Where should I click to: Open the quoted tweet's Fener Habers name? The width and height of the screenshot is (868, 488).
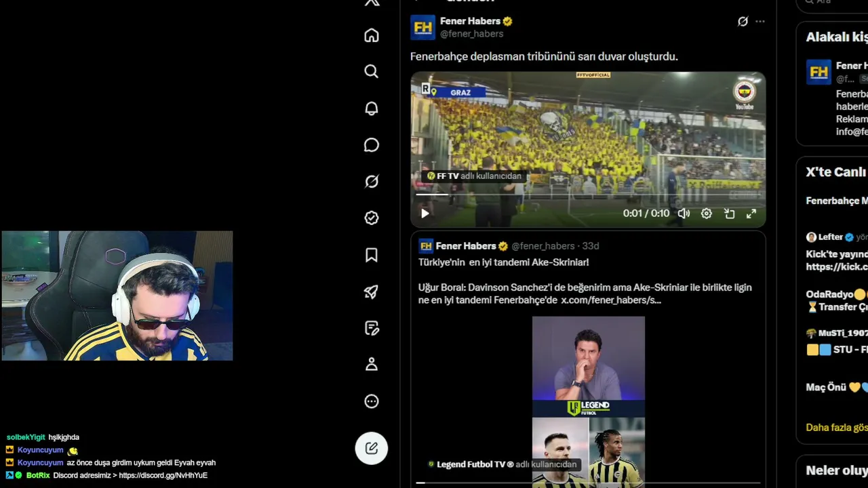tap(466, 246)
